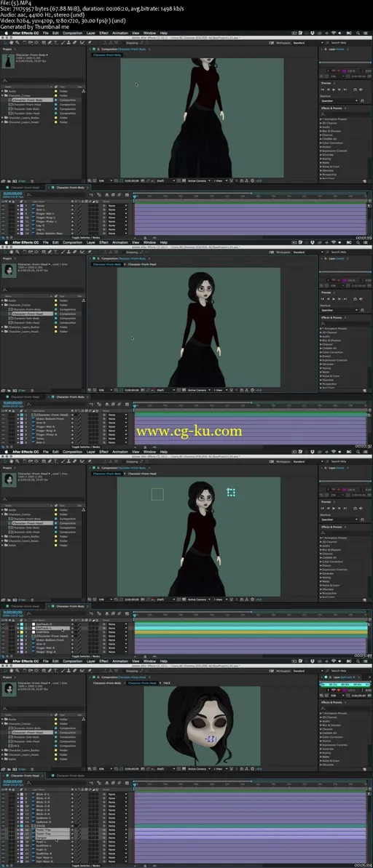This screenshot has width=373, height=868.
Task: Click the Wi-Fi menu bar icon, frame 00:01:16
Action: pyautogui.click(x=333, y=33)
